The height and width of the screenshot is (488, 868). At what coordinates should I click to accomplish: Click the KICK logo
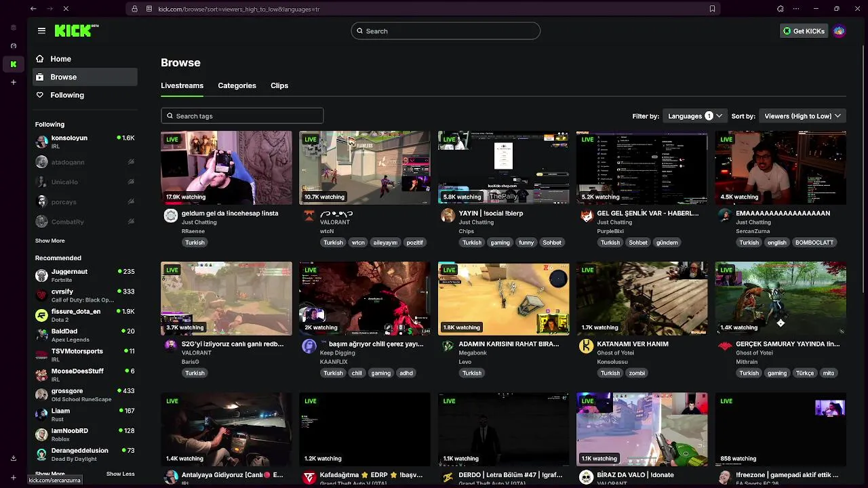[x=77, y=30]
